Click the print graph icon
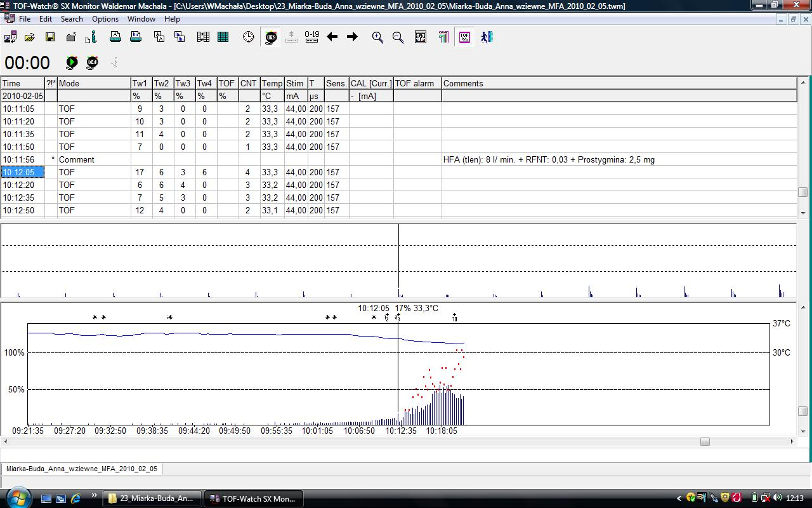Image resolution: width=812 pixels, height=508 pixels. click(136, 37)
